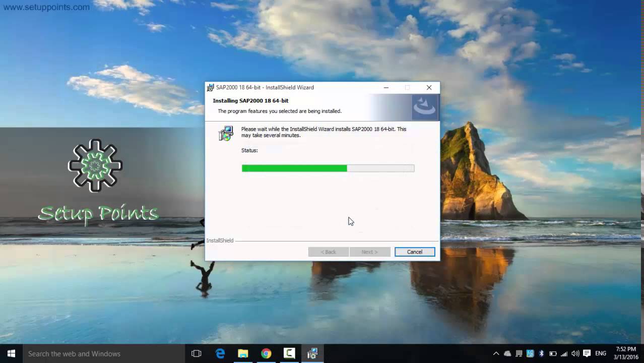
Task: Close the InstallShield Wizard window
Action: coord(429,87)
